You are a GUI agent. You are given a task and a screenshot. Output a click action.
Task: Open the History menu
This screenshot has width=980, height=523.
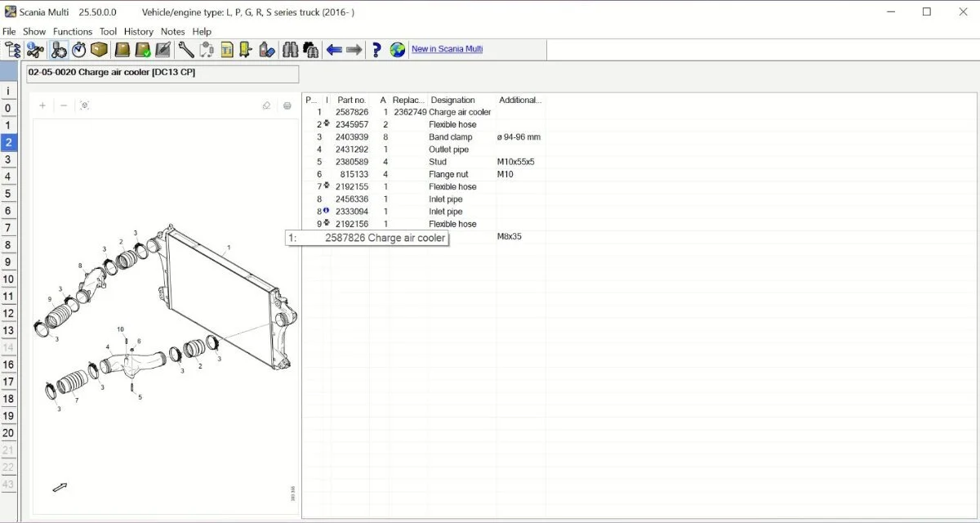pos(138,31)
